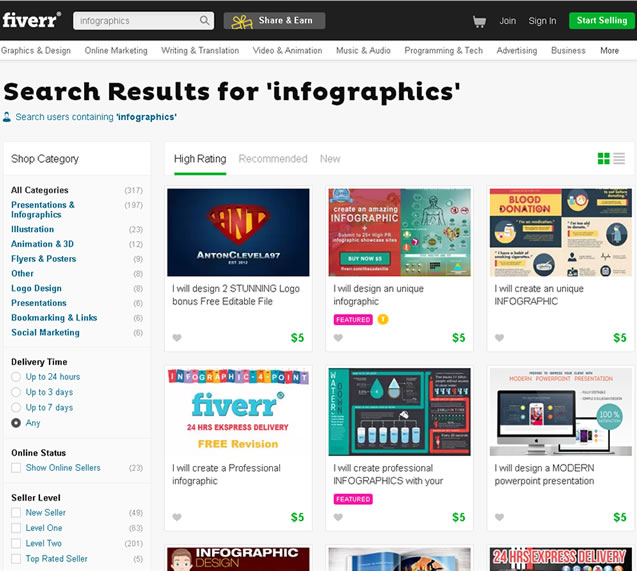The height and width of the screenshot is (571, 637).
Task: Click the gift icon on Share & Earn
Action: tap(242, 22)
